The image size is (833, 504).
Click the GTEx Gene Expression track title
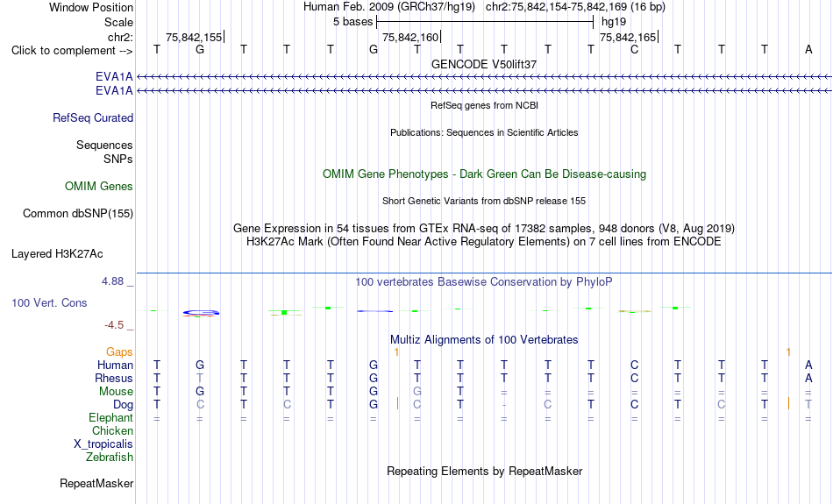click(484, 229)
